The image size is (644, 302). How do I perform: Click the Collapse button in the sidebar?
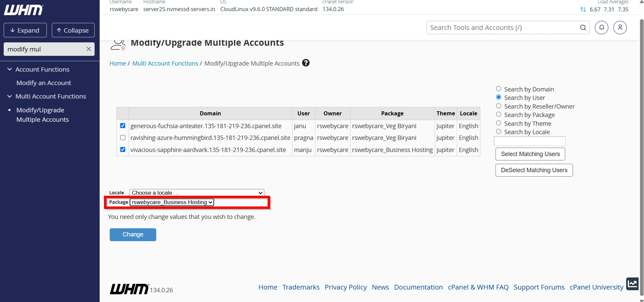[73, 30]
